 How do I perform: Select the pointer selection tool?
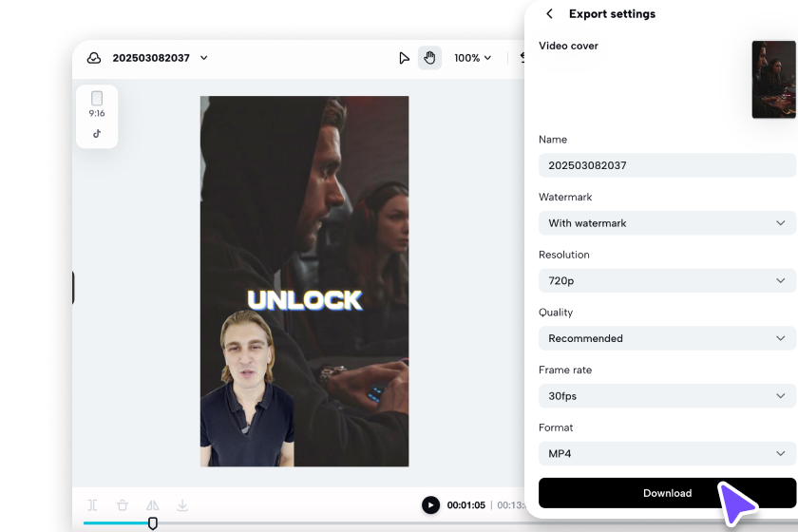[x=404, y=58]
